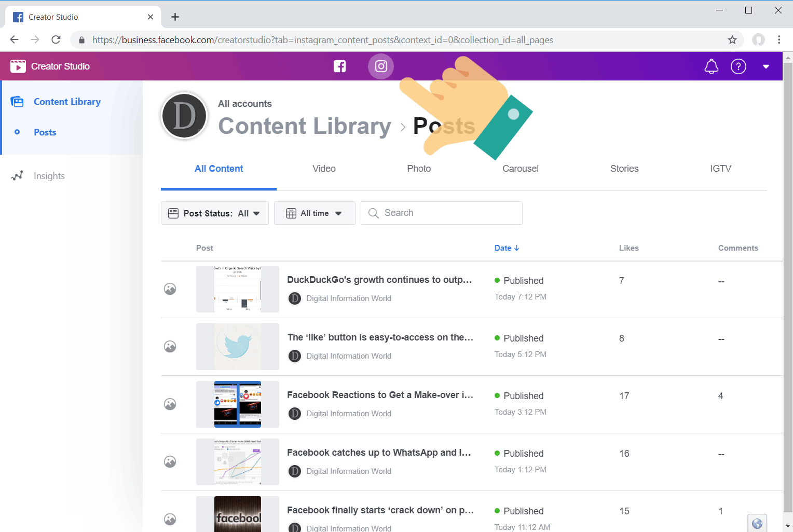The height and width of the screenshot is (532, 793).
Task: Open Facebook Reactions Make-over post title
Action: point(380,395)
